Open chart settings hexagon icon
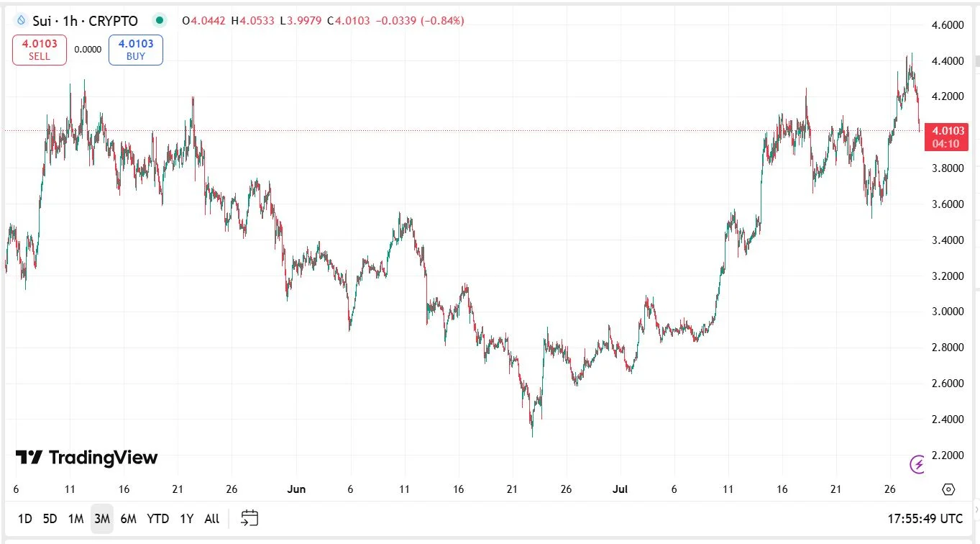Screen dimensions: 980x544 point(948,489)
